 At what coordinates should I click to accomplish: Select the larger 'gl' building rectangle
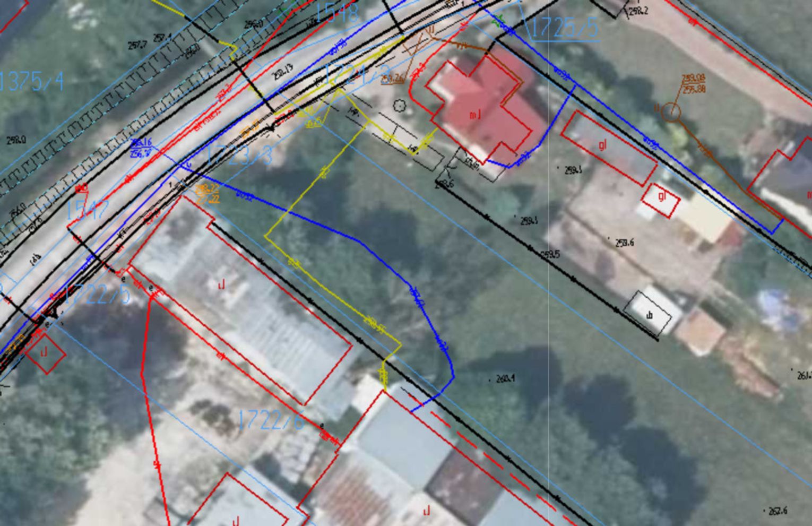[609, 147]
